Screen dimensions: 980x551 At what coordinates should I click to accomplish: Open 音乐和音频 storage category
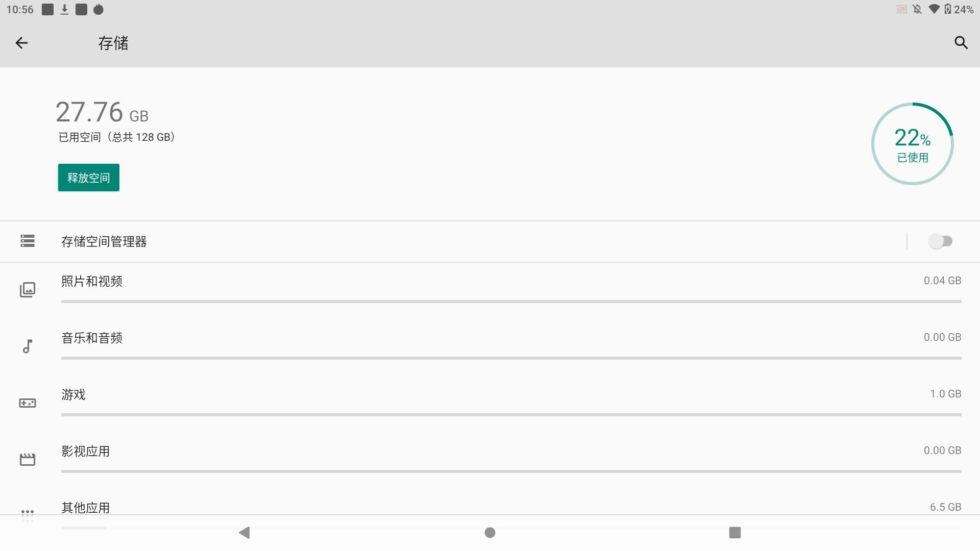point(92,338)
